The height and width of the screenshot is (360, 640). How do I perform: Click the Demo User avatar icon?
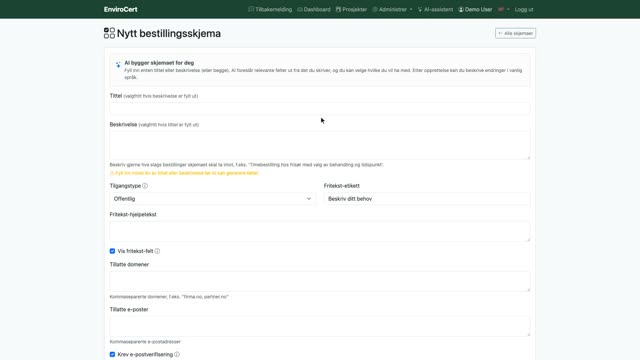click(461, 9)
